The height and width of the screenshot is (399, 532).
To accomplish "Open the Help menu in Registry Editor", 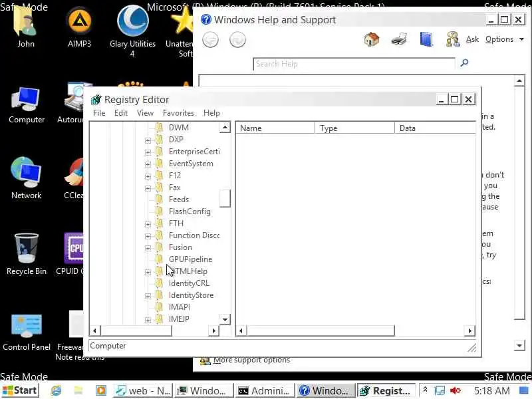I will (211, 113).
